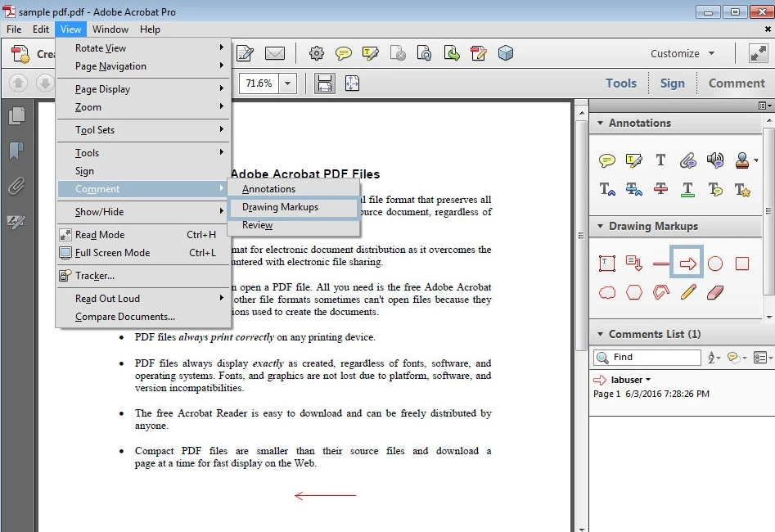Click Read Mode in the View menu
This screenshot has width=775, height=532.
coord(143,235)
